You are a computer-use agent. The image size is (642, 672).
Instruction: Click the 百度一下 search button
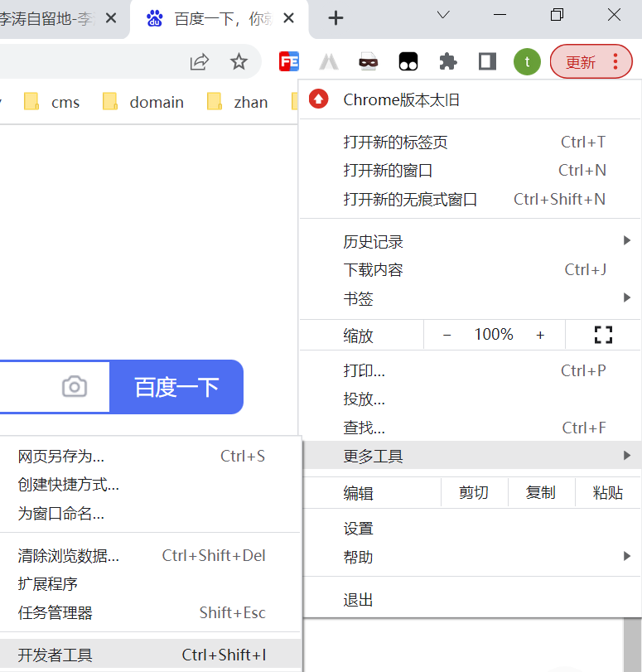(176, 387)
